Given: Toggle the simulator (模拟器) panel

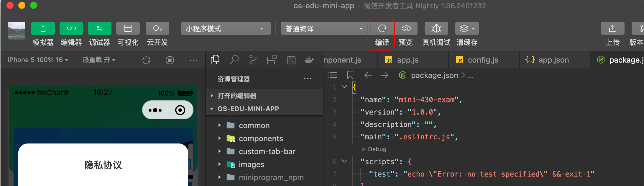Looking at the screenshot, I should coord(43,28).
